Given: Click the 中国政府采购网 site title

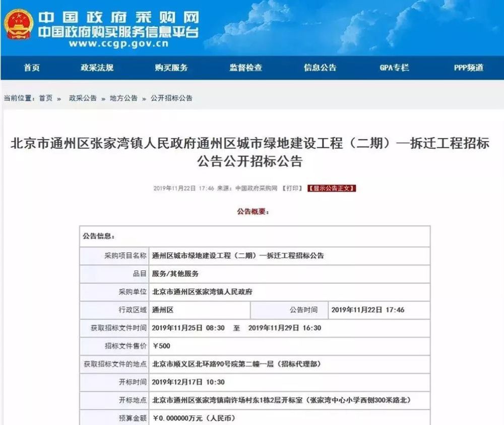Looking at the screenshot, I should coord(119,17).
